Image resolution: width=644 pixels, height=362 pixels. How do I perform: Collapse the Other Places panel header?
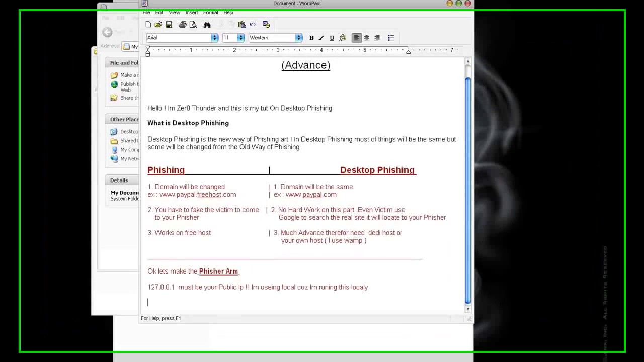pyautogui.click(x=122, y=119)
